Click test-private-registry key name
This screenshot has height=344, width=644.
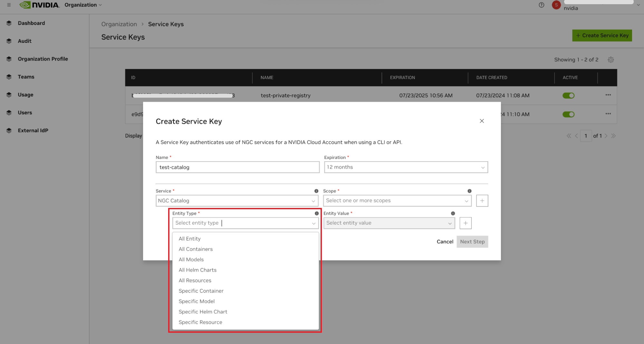tap(285, 95)
